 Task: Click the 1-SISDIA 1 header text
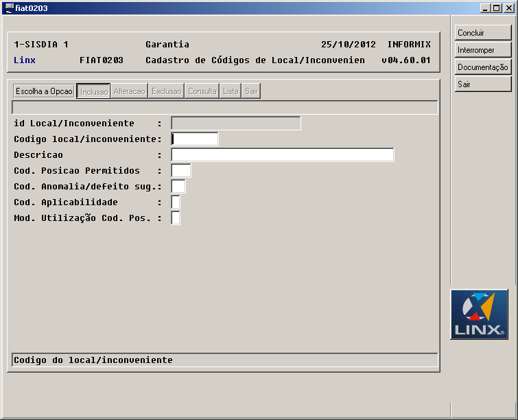(x=41, y=45)
